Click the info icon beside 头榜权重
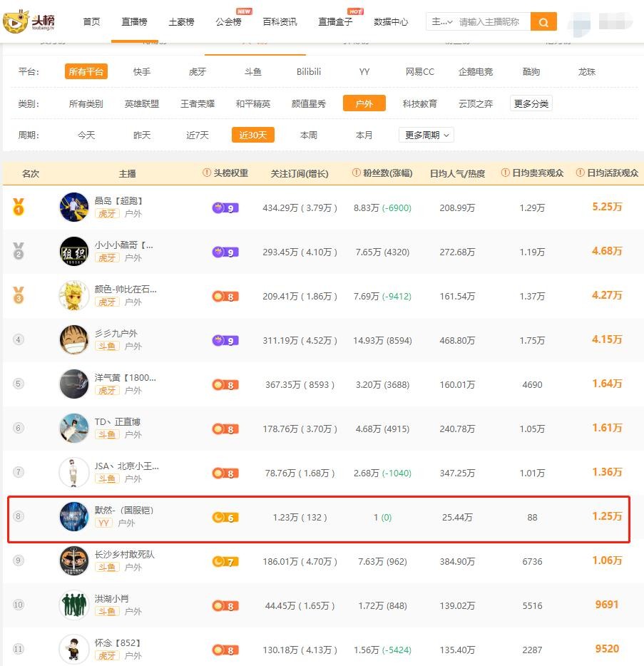 207,173
